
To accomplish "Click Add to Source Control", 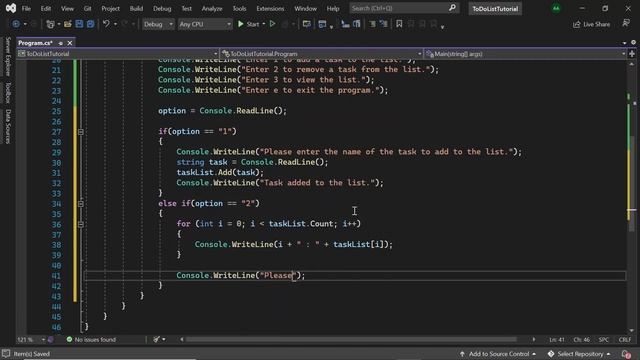I will [x=498, y=354].
